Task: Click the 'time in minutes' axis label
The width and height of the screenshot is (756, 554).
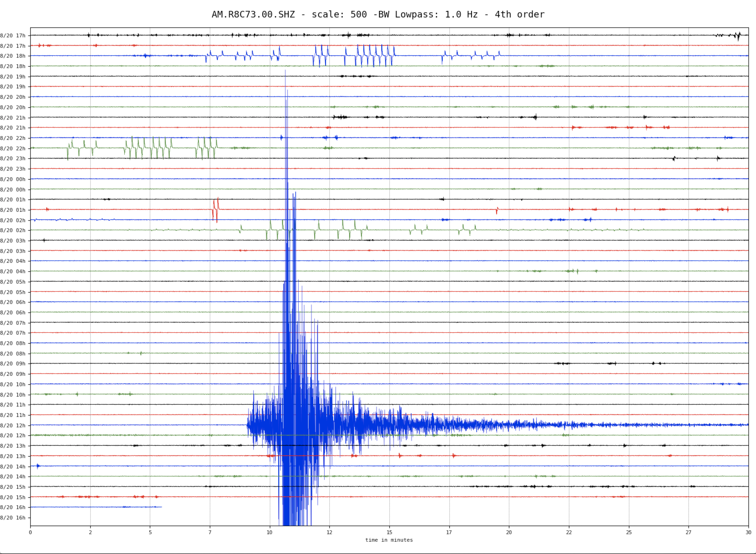Action: pos(389,540)
